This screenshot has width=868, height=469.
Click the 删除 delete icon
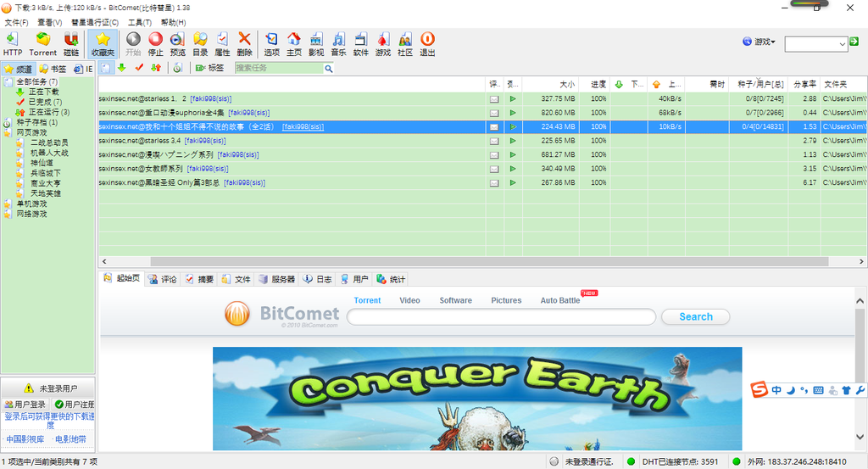point(244,44)
